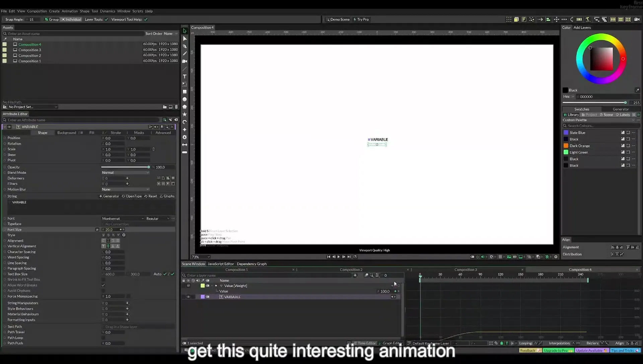The width and height of the screenshot is (643, 364).
Task: Activate the Pencil tool
Action: 185,54
